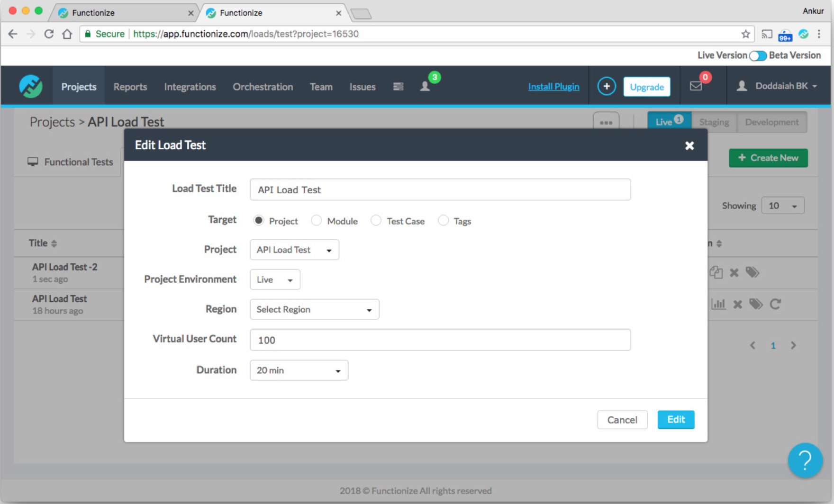Open the Project Environment dropdown
The image size is (834, 504).
click(275, 279)
